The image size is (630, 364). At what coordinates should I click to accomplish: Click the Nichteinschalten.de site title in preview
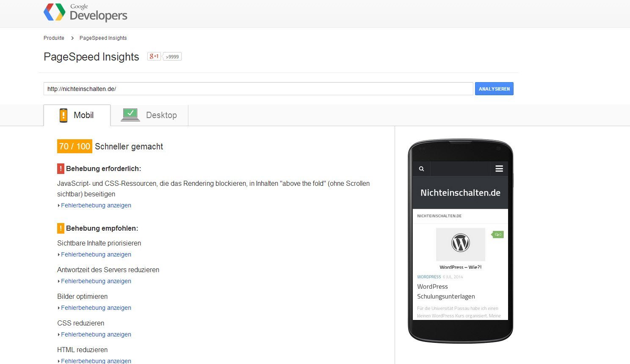click(x=460, y=193)
